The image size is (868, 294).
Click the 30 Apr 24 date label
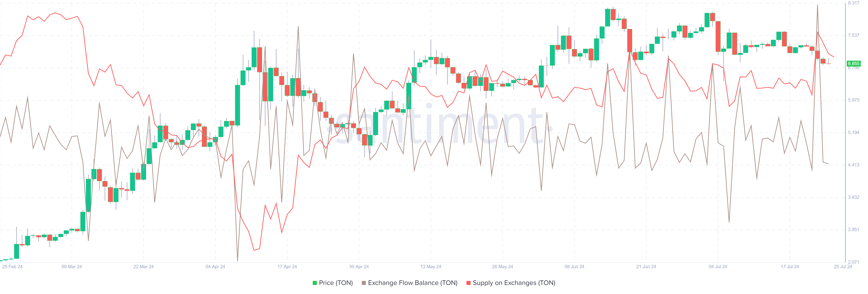(359, 267)
